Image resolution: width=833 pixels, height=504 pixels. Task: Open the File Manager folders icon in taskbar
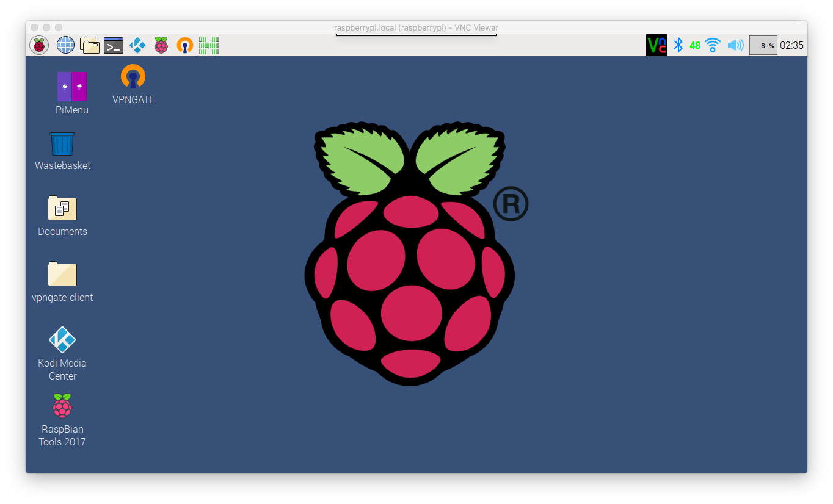click(90, 45)
